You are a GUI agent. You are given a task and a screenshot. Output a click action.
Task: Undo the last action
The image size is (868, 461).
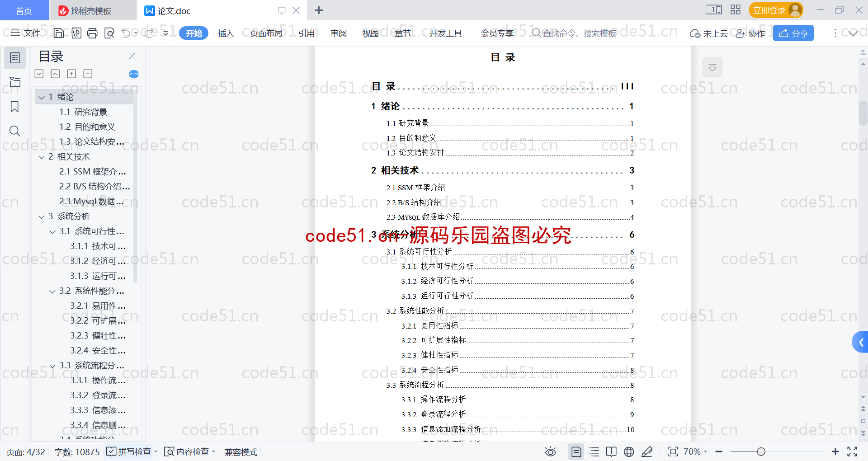(x=126, y=33)
